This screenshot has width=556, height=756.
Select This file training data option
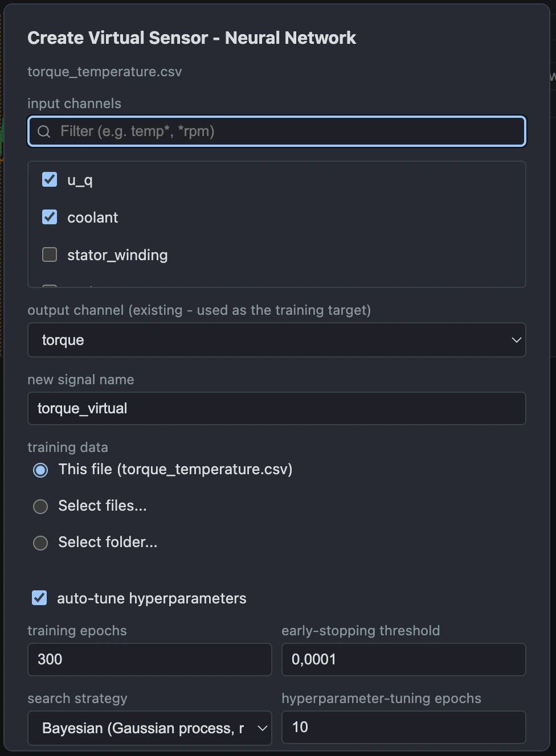pos(40,470)
